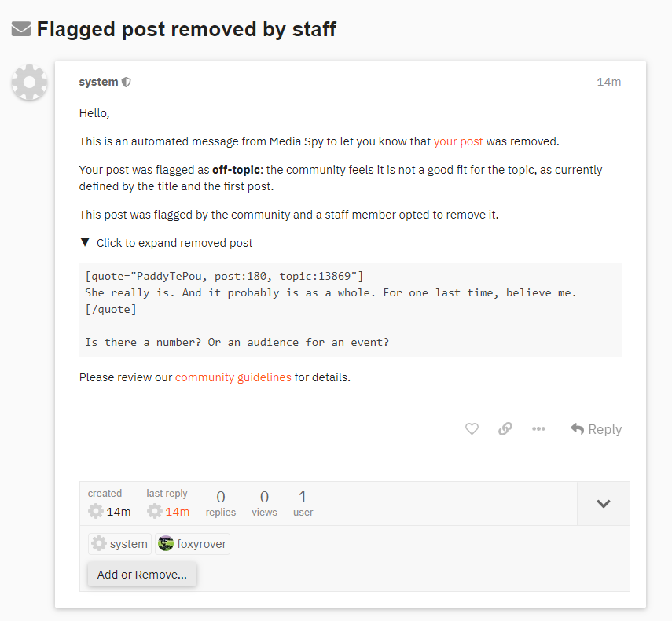Click the system avatar gear icon
Image resolution: width=672 pixels, height=621 pixels.
30,83
